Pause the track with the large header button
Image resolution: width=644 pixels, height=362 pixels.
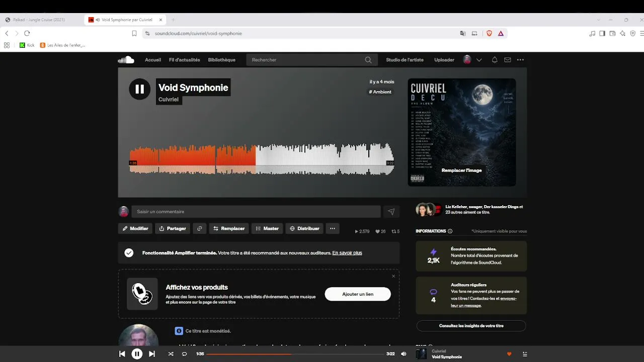pos(139,89)
